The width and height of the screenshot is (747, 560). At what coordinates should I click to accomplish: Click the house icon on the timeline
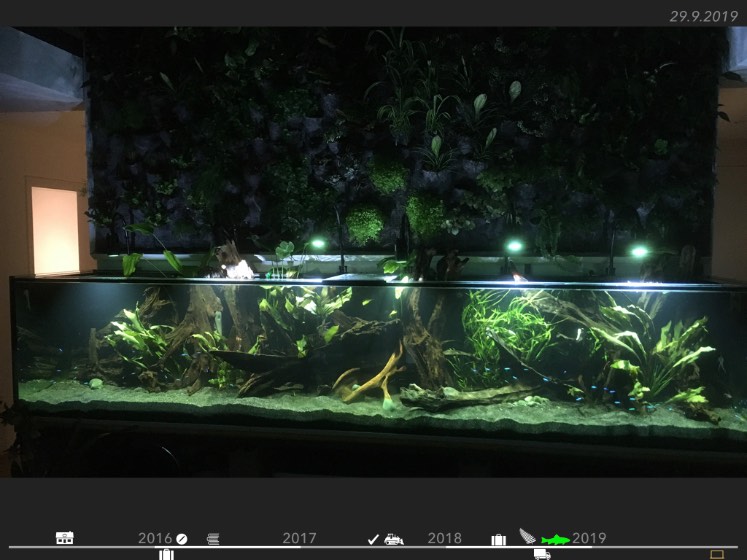[x=65, y=538]
